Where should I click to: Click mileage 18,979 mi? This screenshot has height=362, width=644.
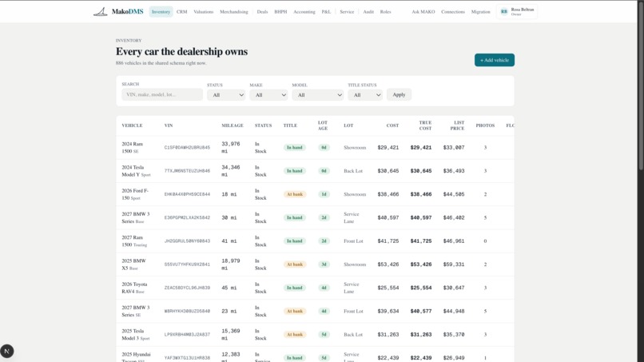(231, 265)
